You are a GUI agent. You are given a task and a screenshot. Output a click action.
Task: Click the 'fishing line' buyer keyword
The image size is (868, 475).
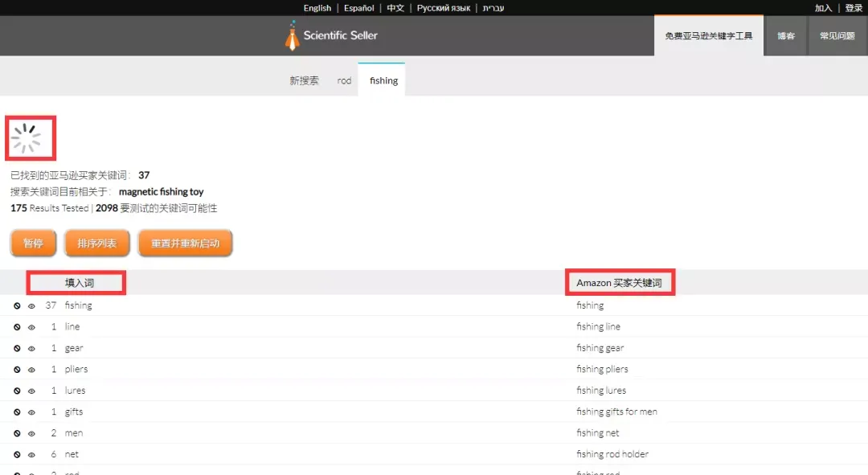[598, 326]
